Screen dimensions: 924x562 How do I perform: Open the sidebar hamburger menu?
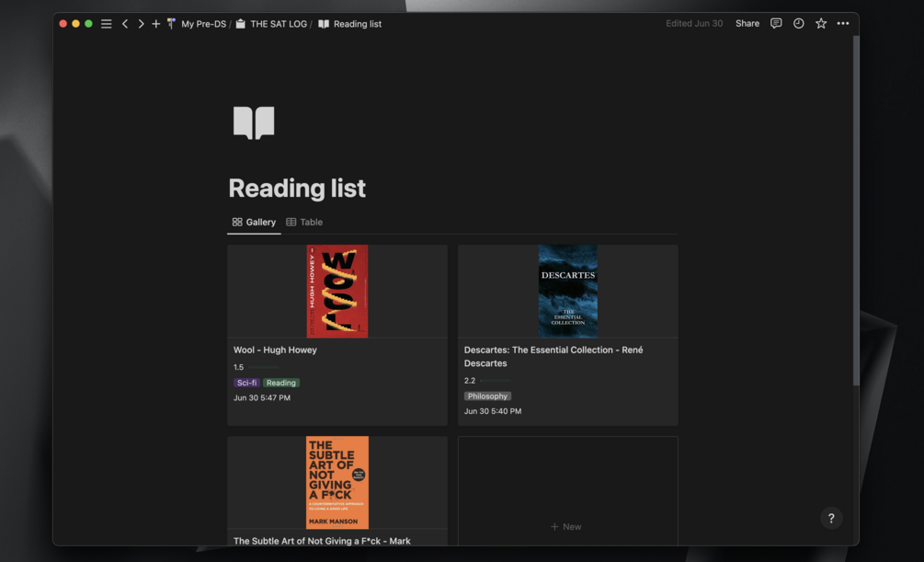[x=106, y=24]
